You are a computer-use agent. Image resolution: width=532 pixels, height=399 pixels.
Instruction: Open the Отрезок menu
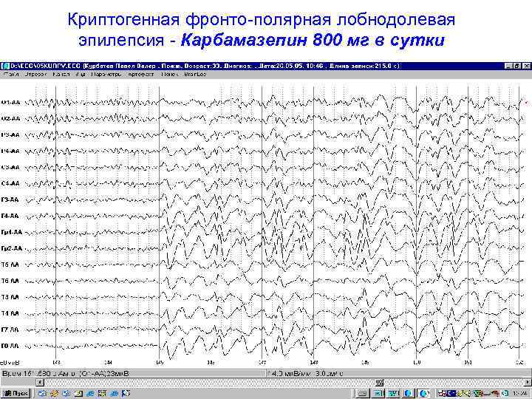pos(35,74)
